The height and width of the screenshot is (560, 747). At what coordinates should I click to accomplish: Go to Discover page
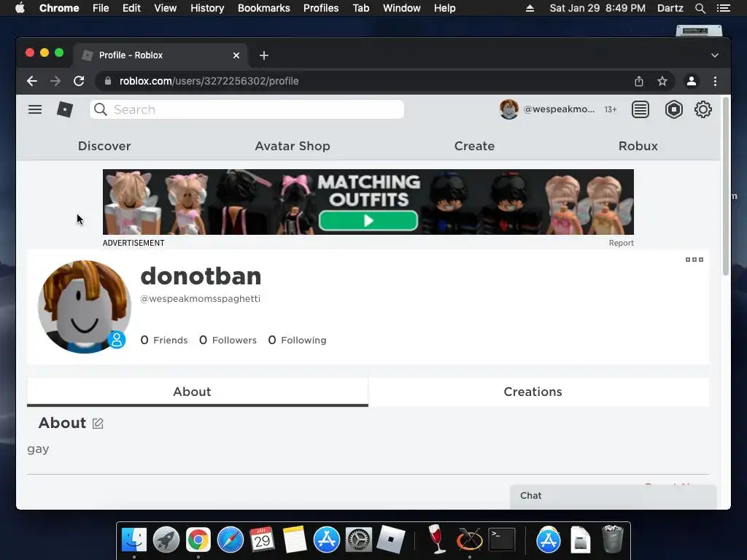104,146
